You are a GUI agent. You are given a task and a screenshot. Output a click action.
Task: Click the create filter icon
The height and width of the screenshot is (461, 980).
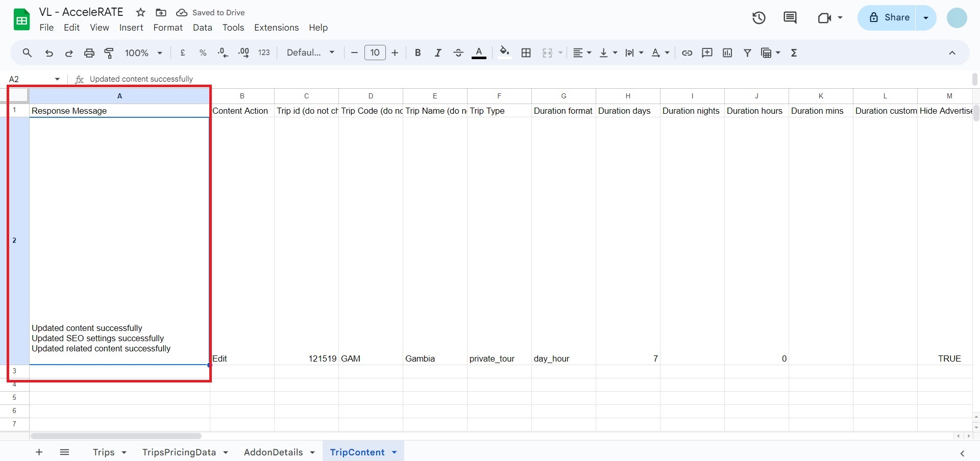tap(747, 53)
